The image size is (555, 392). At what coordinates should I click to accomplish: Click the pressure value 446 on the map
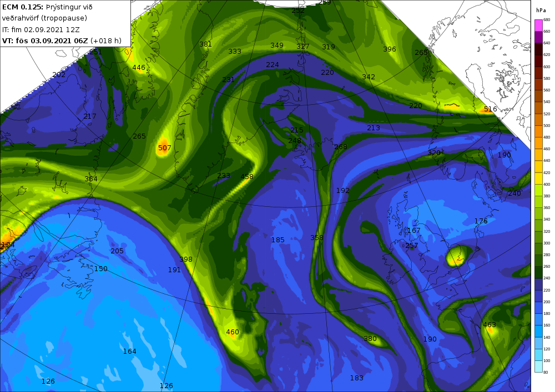pos(139,67)
